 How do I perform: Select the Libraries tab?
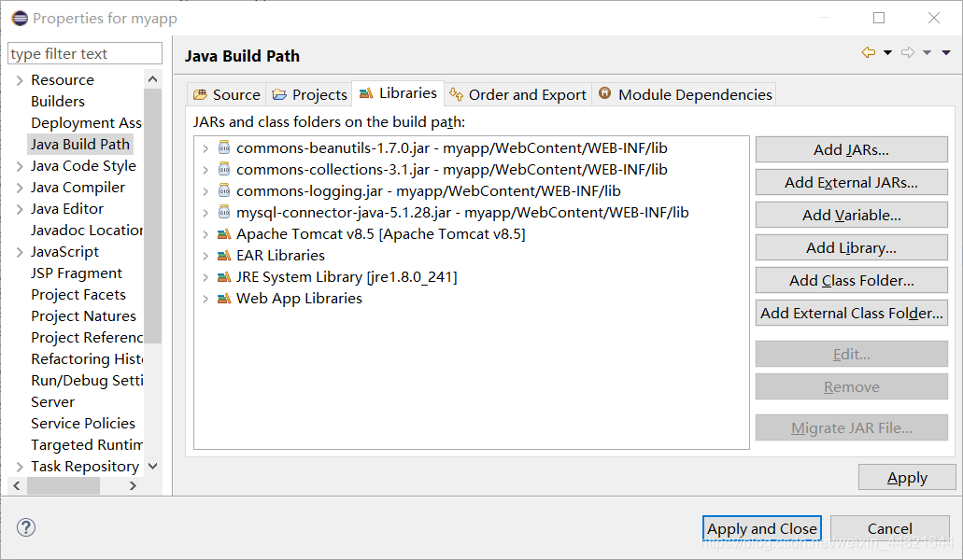pyautogui.click(x=398, y=93)
